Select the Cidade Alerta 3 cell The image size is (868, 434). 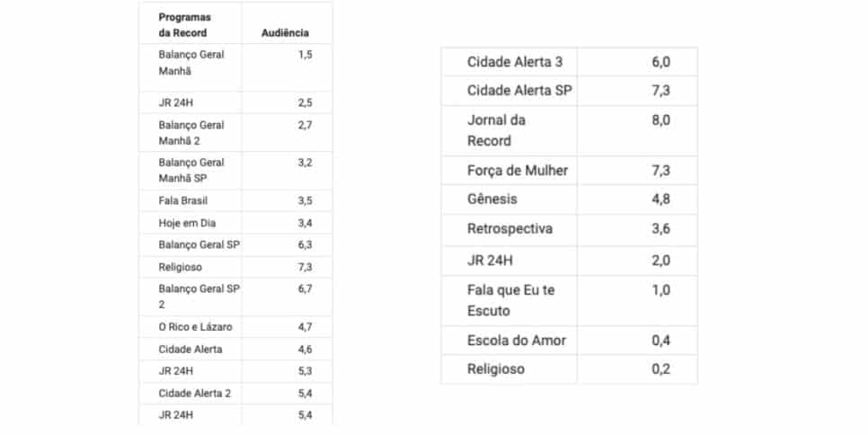click(x=509, y=61)
